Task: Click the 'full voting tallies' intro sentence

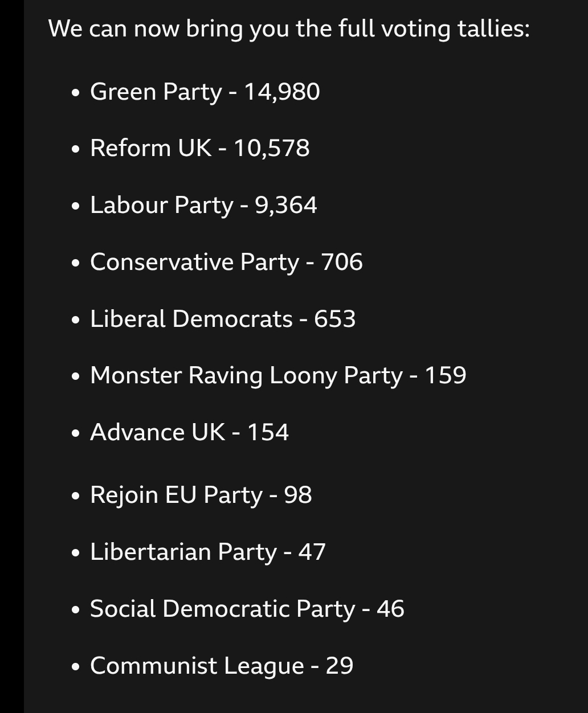Action: pyautogui.click(x=289, y=28)
